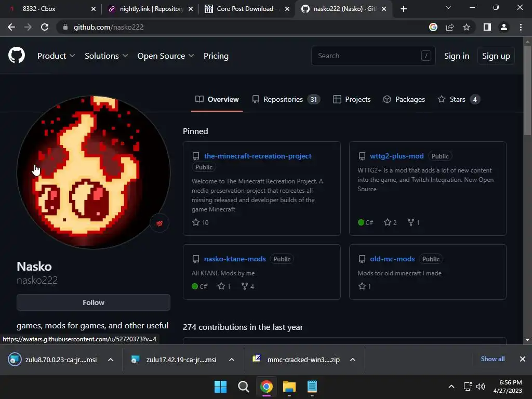Expand Product dropdown menu
Viewport: 532px width, 399px height.
click(x=56, y=56)
